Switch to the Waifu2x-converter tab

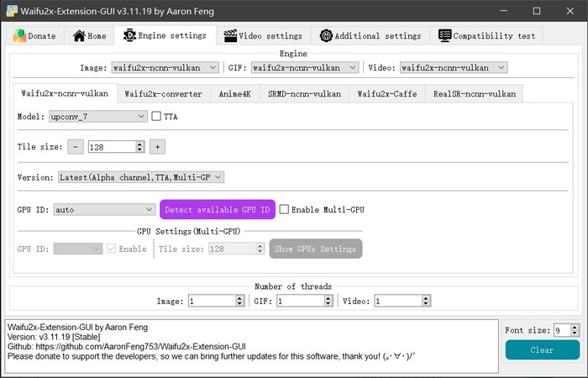(164, 94)
